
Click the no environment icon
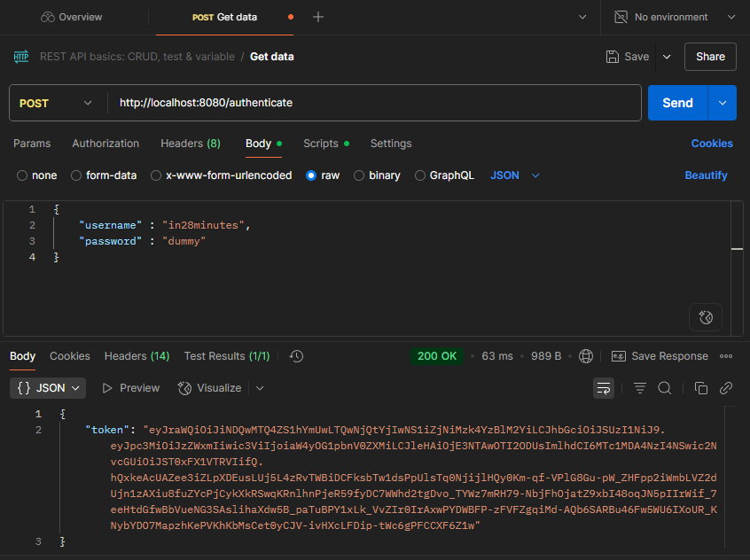point(621,17)
